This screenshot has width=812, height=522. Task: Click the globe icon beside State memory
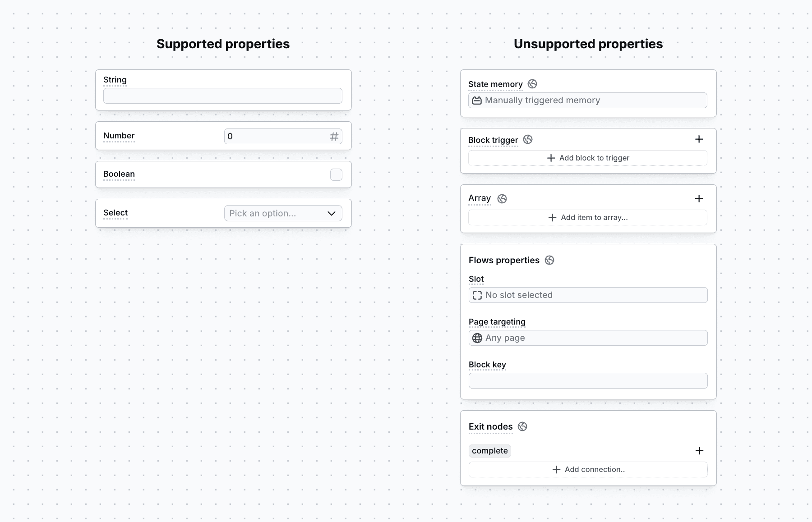tap(533, 84)
